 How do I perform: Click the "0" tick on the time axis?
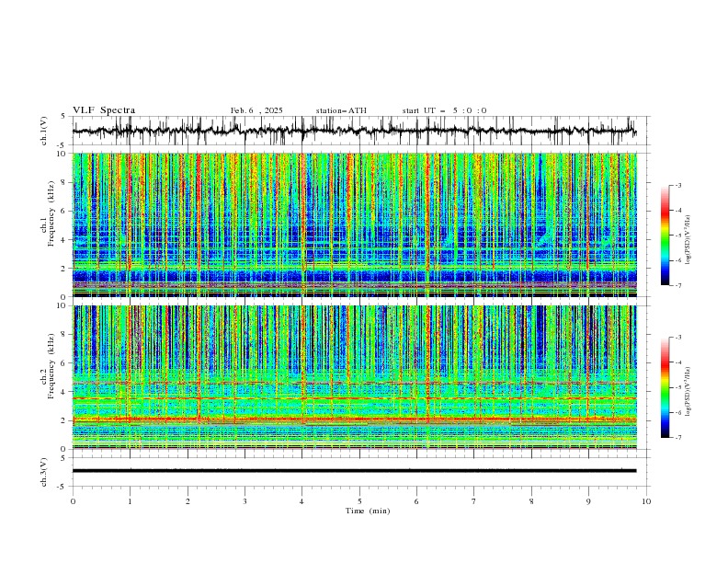pyautogui.click(x=73, y=501)
